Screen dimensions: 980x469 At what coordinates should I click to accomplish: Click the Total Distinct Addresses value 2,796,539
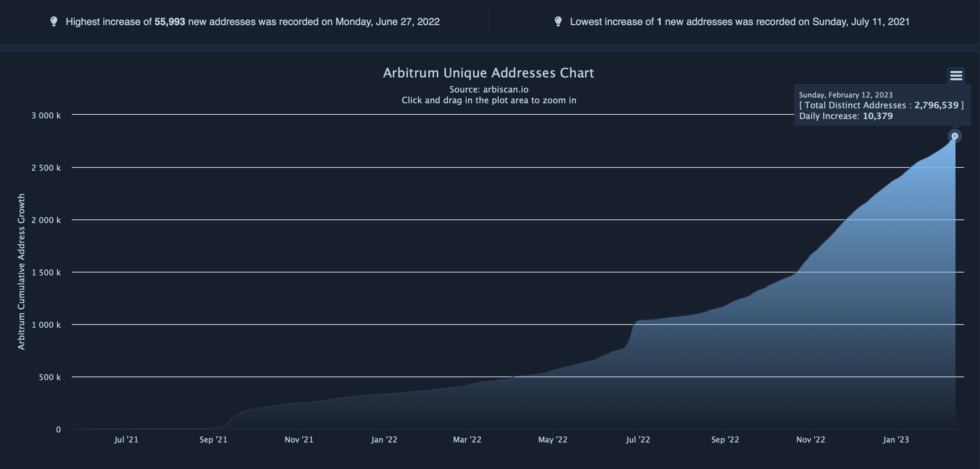point(936,105)
